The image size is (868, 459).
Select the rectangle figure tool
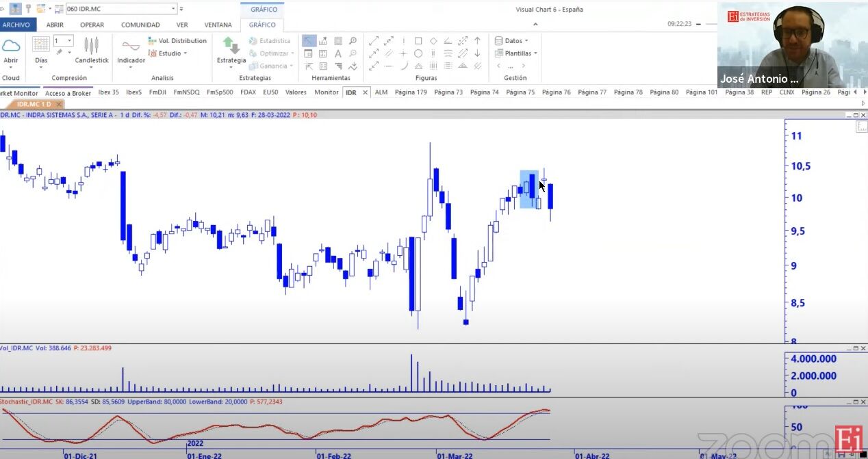pyautogui.click(x=418, y=40)
